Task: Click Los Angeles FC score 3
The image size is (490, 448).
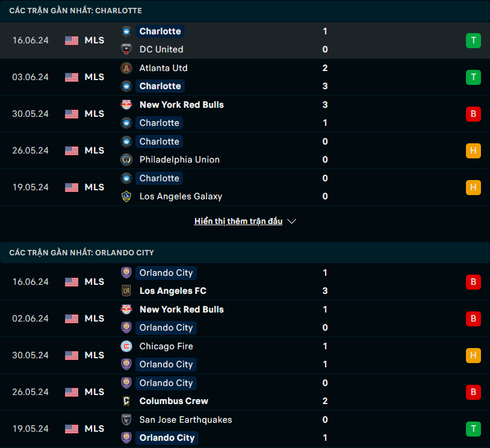Action: [x=325, y=291]
